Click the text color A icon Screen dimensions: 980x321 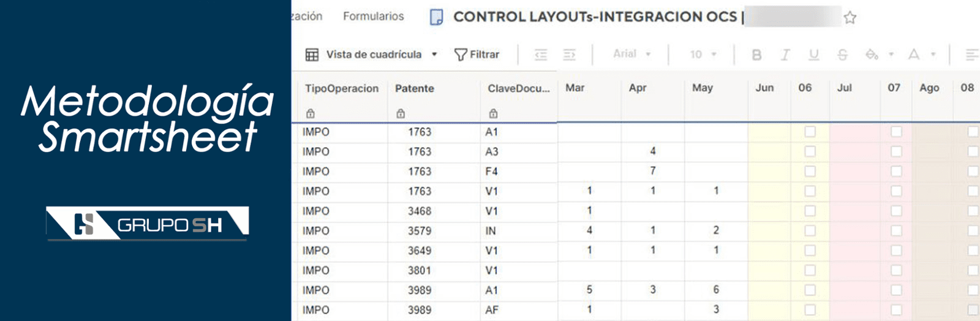[914, 55]
